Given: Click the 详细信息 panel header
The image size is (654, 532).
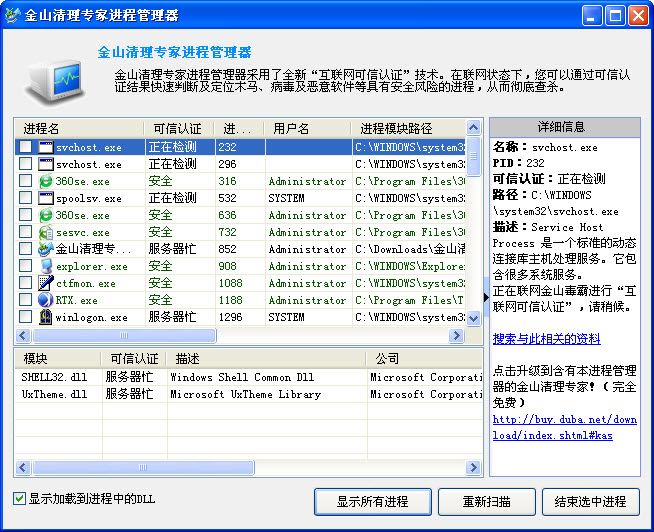Looking at the screenshot, I should tap(564, 127).
